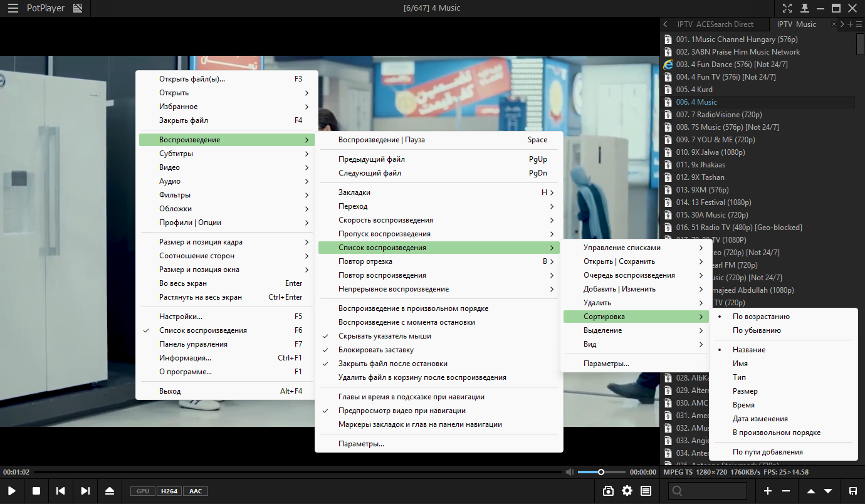
Task: Click the camera capture icon
Action: pos(608,491)
